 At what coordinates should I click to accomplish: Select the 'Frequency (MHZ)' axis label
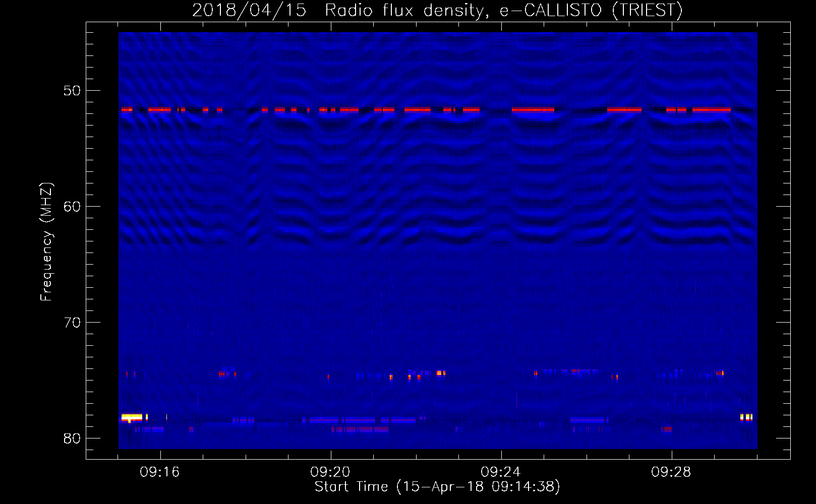(x=46, y=242)
